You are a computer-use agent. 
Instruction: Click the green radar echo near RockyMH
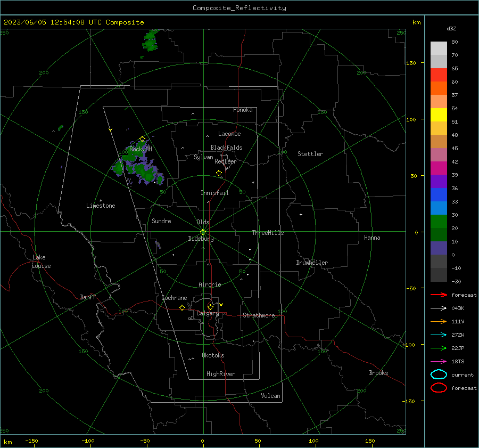138,164
